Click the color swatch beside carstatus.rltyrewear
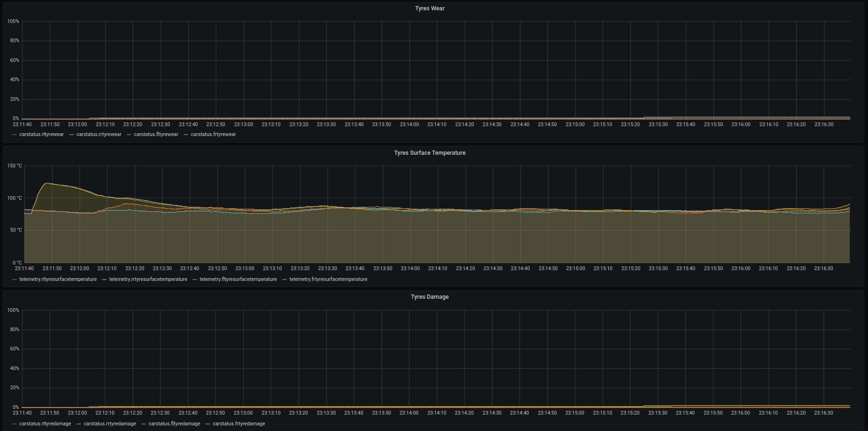Viewport: 868px width, 431px height. (15, 135)
